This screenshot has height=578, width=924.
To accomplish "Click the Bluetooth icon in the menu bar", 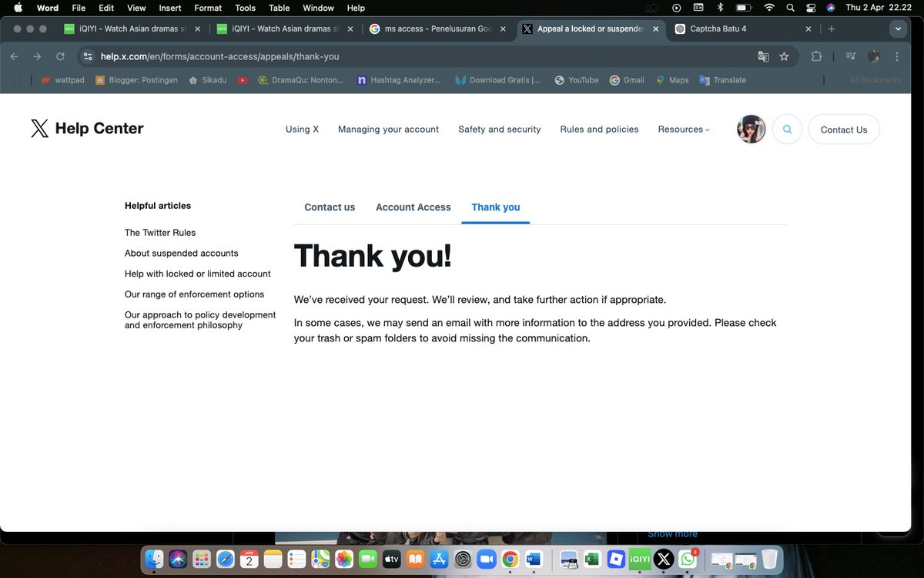I will point(720,8).
